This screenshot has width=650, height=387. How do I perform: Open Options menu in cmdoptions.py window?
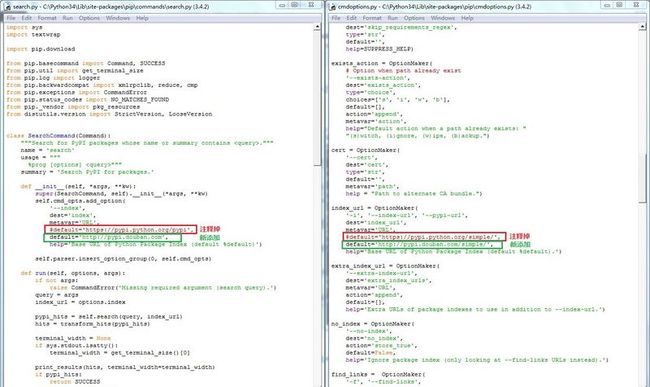414,18
